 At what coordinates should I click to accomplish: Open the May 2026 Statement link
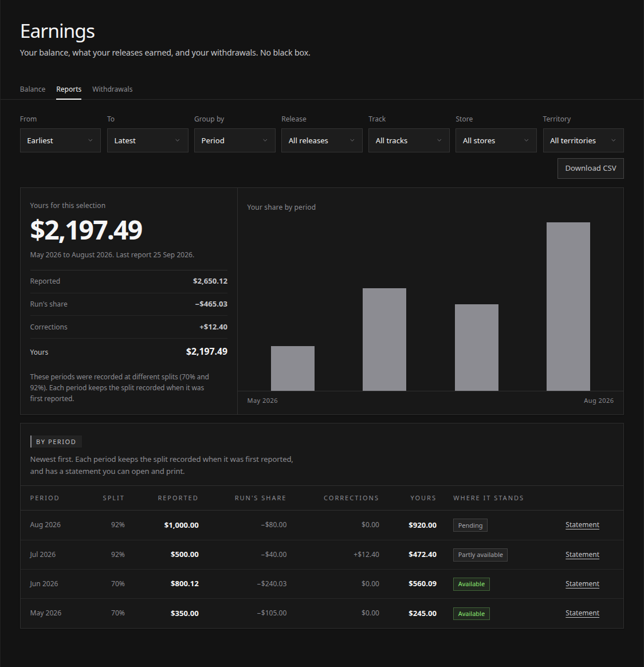click(x=582, y=613)
